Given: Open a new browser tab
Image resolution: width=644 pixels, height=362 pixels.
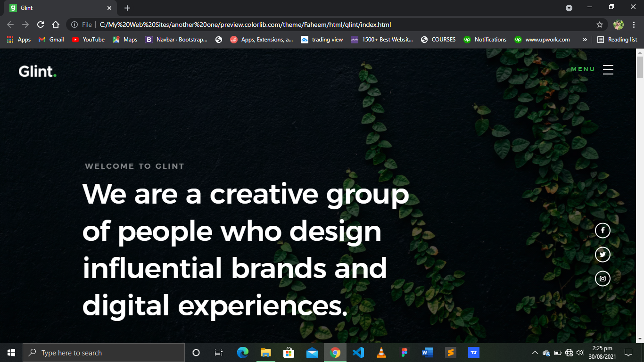Looking at the screenshot, I should coord(127,8).
